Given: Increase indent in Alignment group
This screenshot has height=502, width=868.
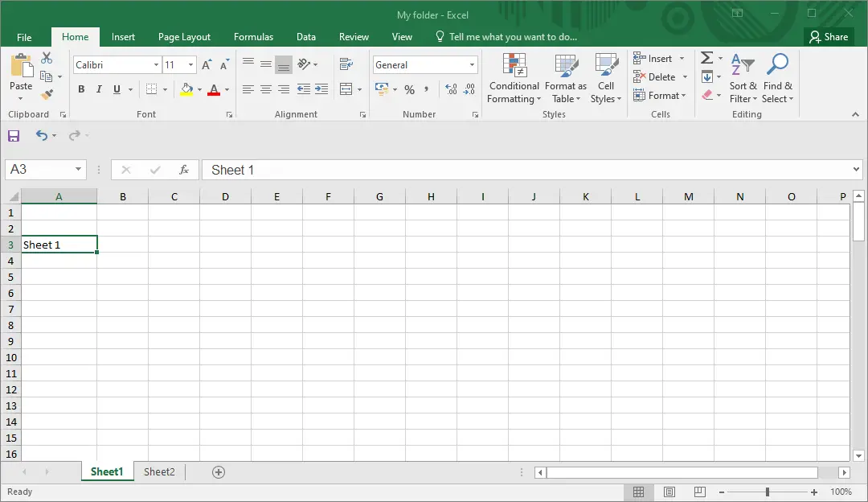Looking at the screenshot, I should click(321, 89).
